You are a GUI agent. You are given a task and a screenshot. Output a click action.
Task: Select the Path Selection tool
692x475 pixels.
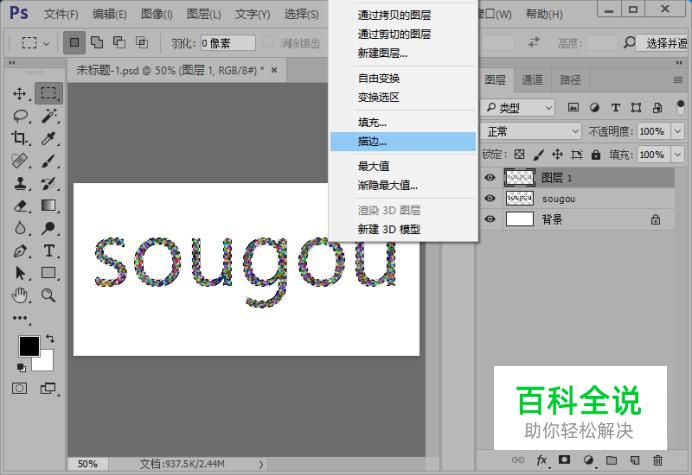pos(19,273)
